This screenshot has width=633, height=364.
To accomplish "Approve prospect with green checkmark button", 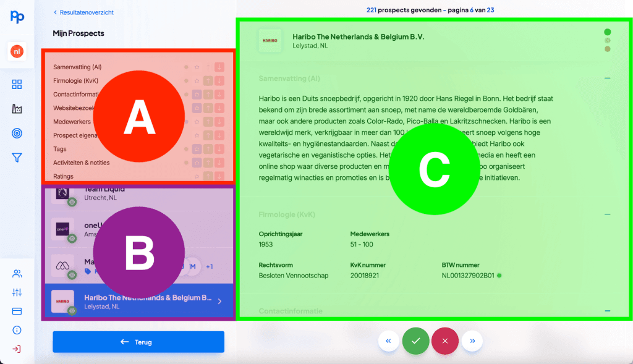I will [x=415, y=341].
